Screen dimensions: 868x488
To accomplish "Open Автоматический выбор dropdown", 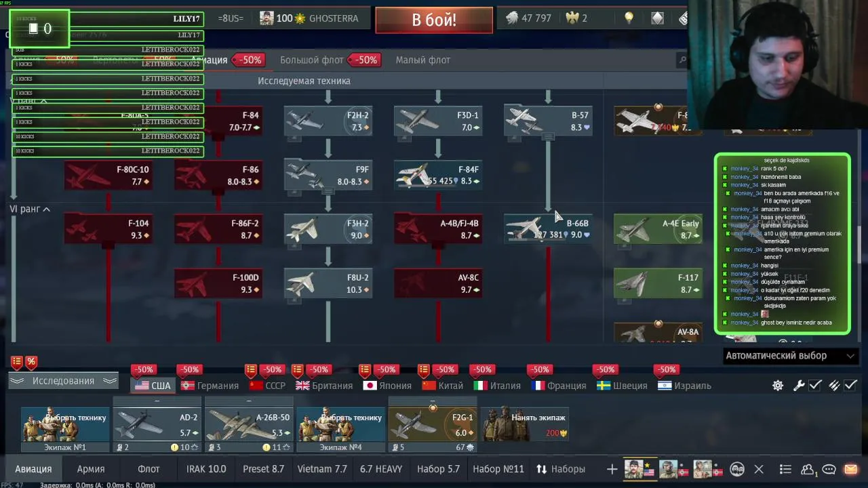I will (x=790, y=356).
